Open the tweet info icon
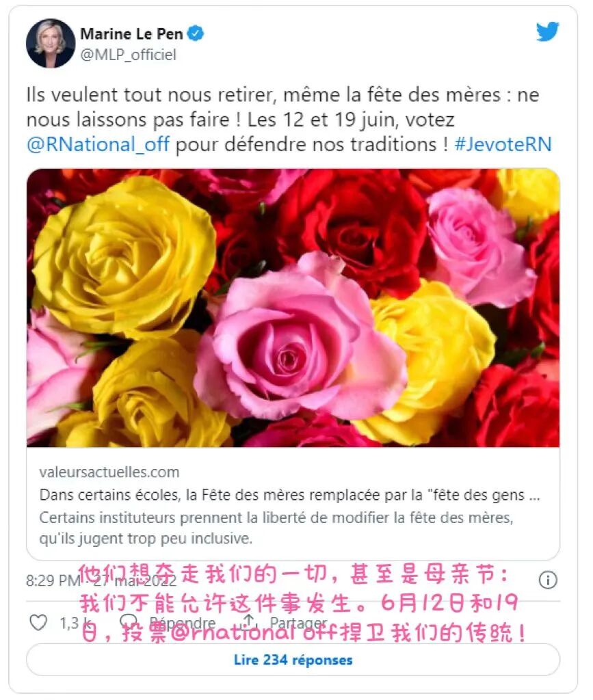This screenshot has height=700, width=593. [x=548, y=580]
